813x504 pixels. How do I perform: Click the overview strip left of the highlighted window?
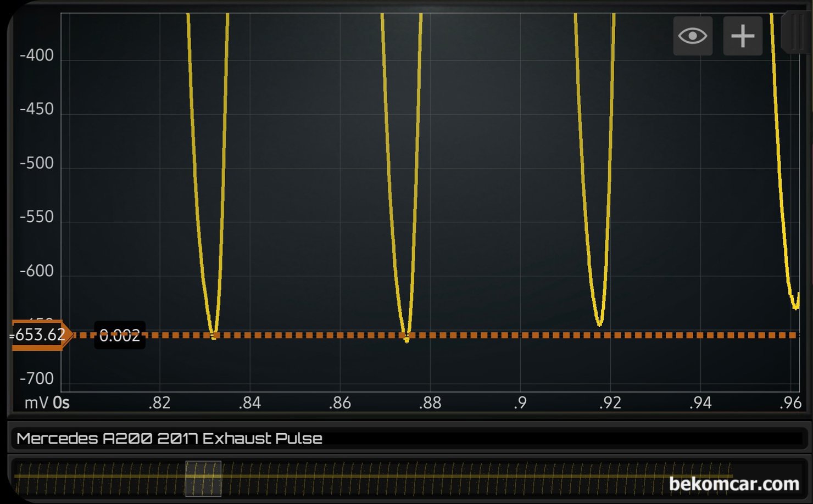pyautogui.click(x=99, y=478)
